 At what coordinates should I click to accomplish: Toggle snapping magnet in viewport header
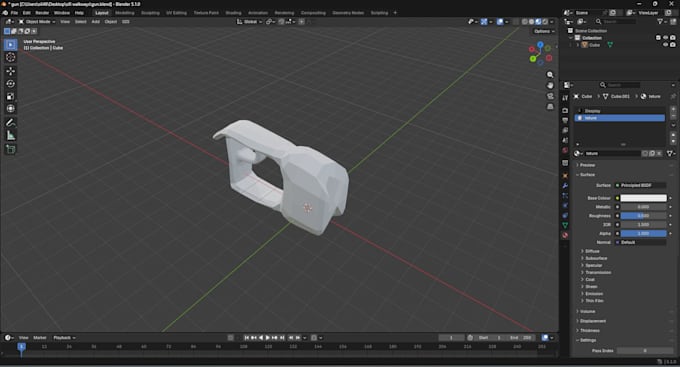pos(281,22)
